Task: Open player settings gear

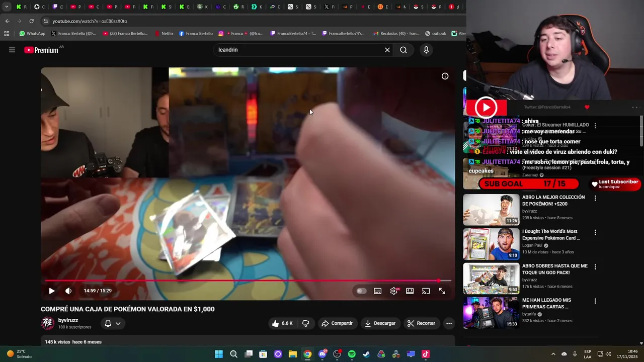Action: (394, 291)
